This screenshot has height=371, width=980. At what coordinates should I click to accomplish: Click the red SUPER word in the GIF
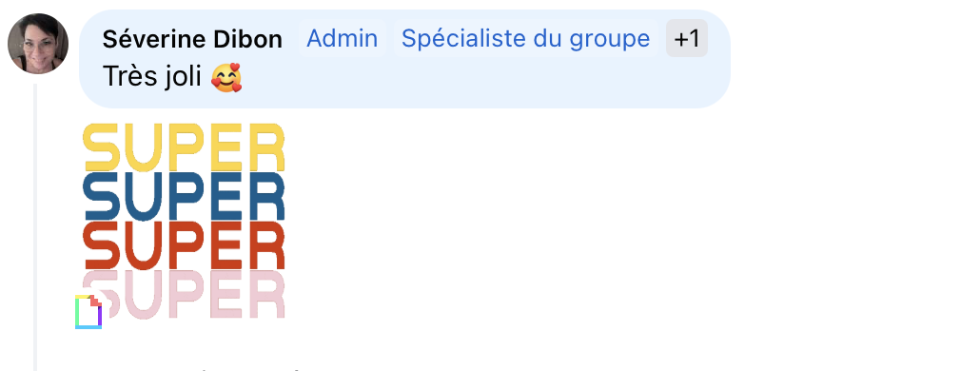[184, 244]
